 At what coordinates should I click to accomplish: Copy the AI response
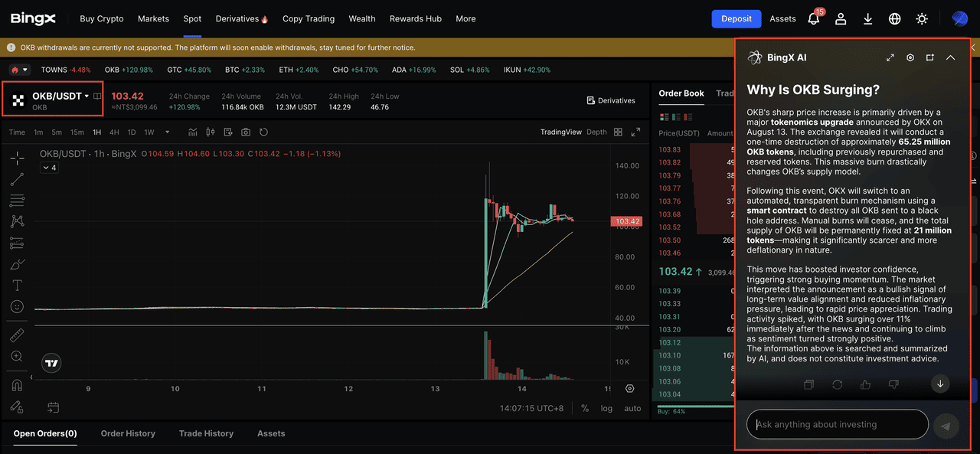click(809, 384)
